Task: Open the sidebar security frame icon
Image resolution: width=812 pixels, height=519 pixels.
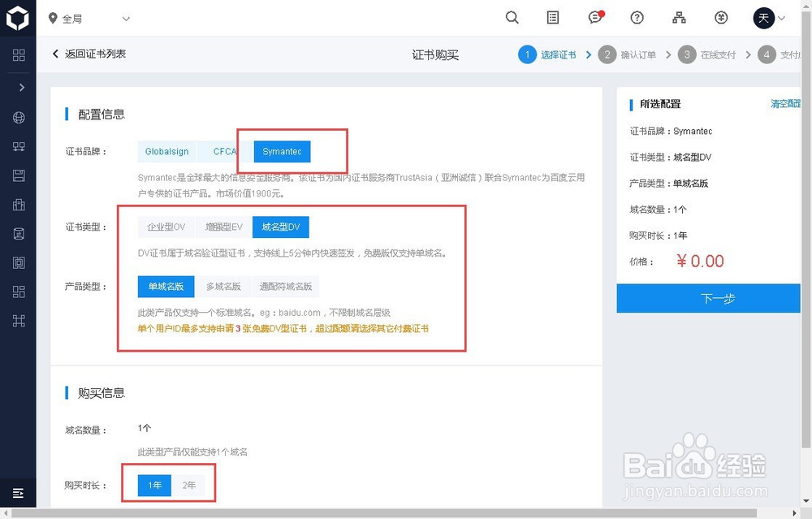Action: tap(19, 262)
